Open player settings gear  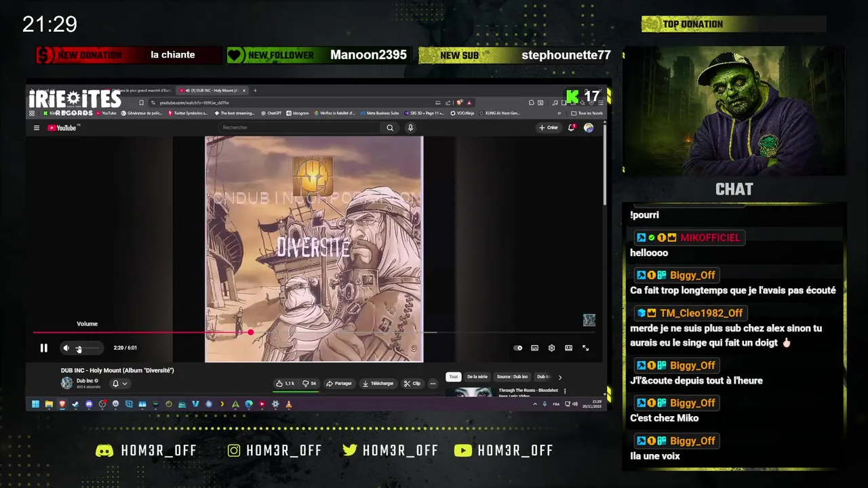[x=551, y=348]
